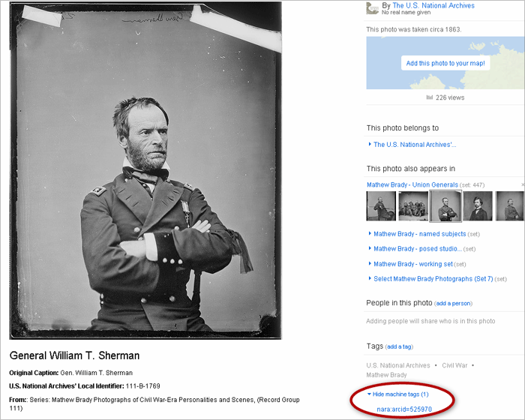The image size is (525, 420).
Task: Expand Select Mathew Brady Photographs (Set 7)
Action: point(433,279)
